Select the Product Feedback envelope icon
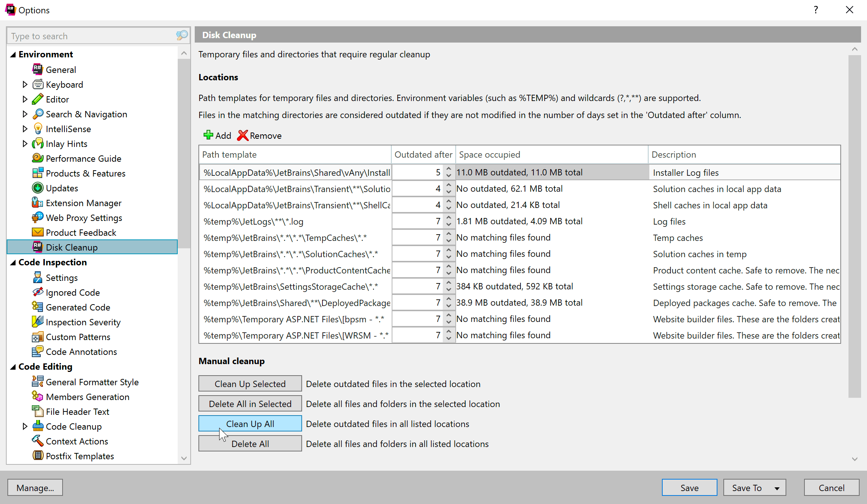This screenshot has height=504, width=867. point(37,232)
